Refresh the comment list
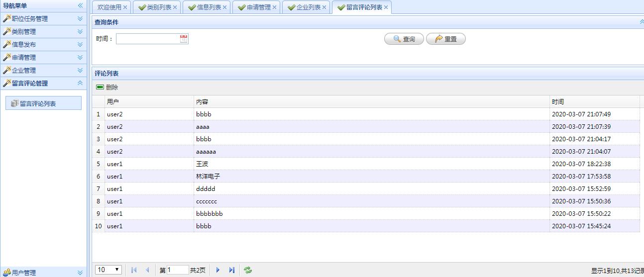Image resolution: width=644 pixels, height=277 pixels. (248, 270)
